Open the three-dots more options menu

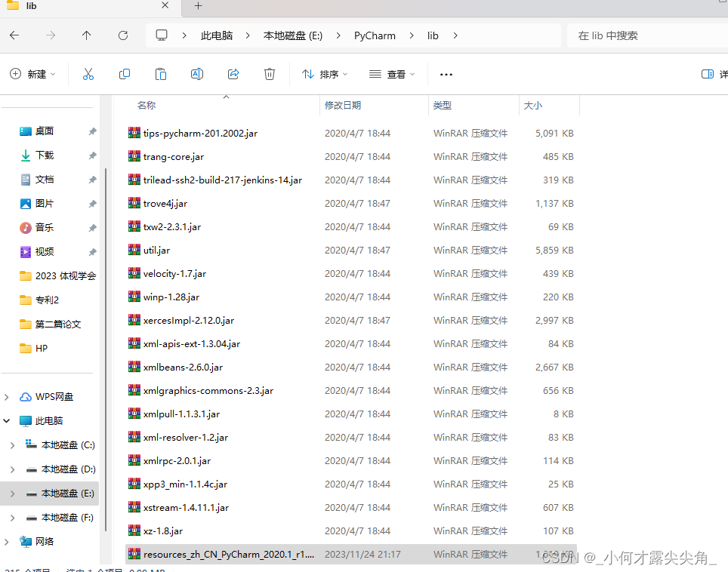446,74
